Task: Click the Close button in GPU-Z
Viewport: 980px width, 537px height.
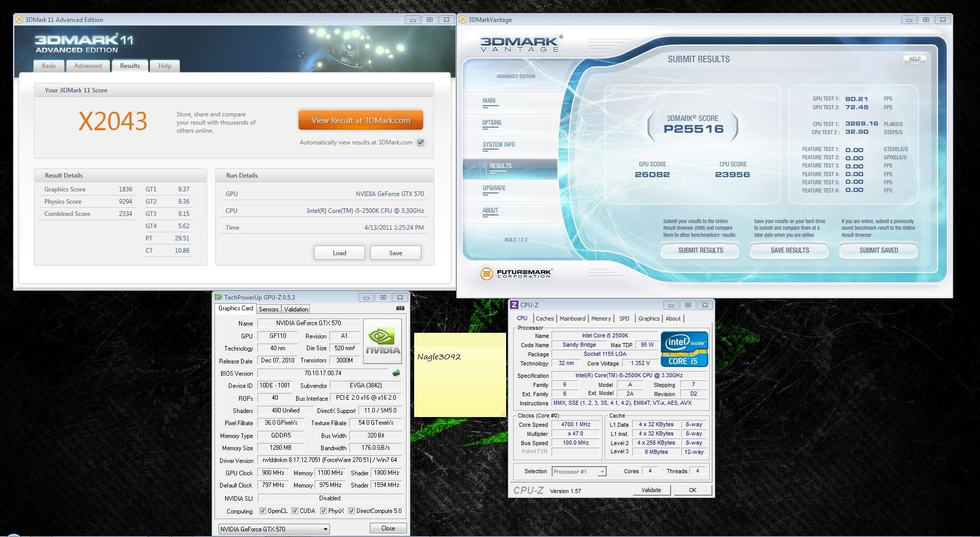Action: point(388,528)
